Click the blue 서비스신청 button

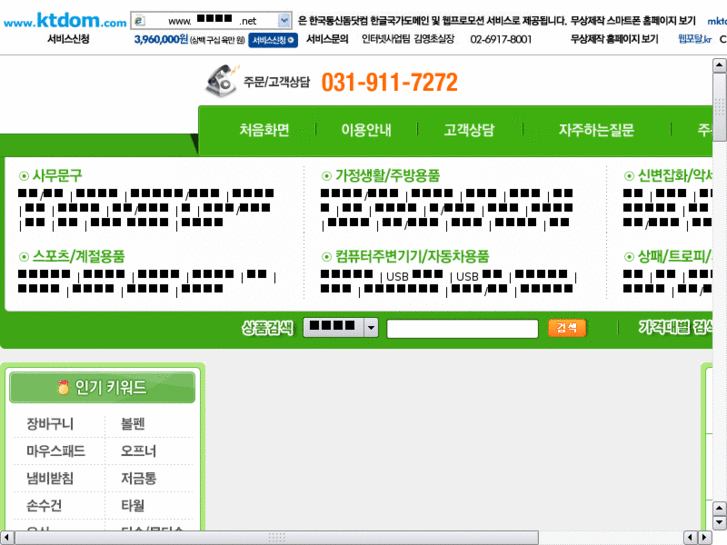[273, 40]
